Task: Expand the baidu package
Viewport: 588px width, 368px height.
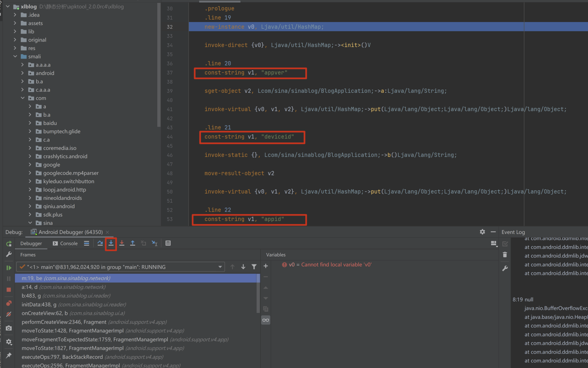Action: (30, 123)
